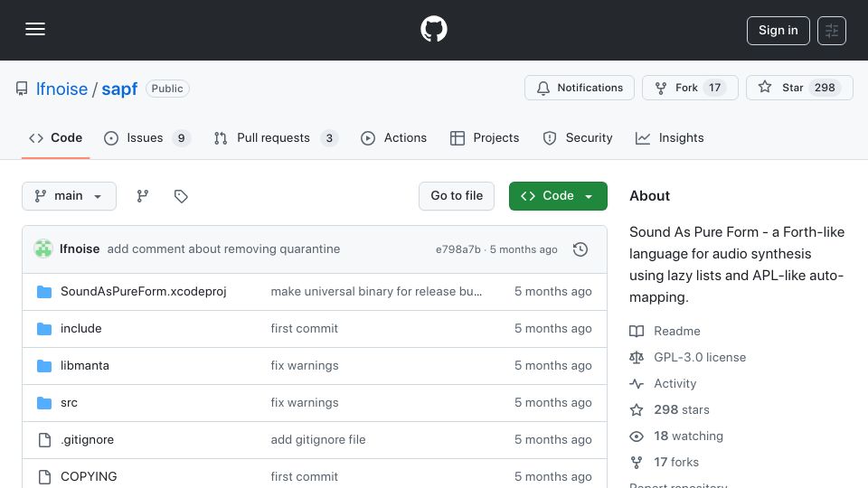The image size is (868, 488).
Task: Open the sapf repository link
Action: click(x=119, y=89)
